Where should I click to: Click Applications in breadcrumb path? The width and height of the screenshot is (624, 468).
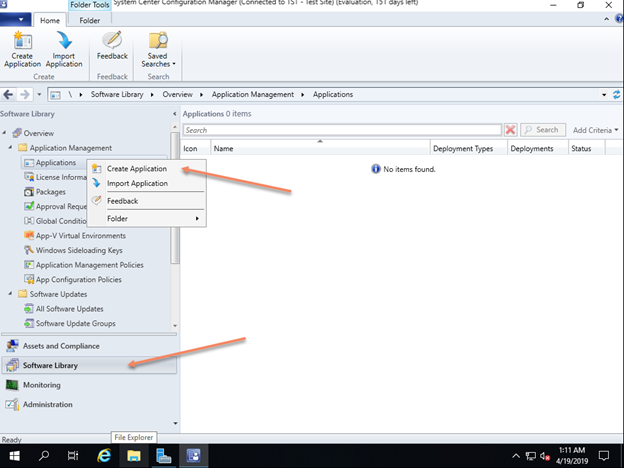click(x=333, y=94)
